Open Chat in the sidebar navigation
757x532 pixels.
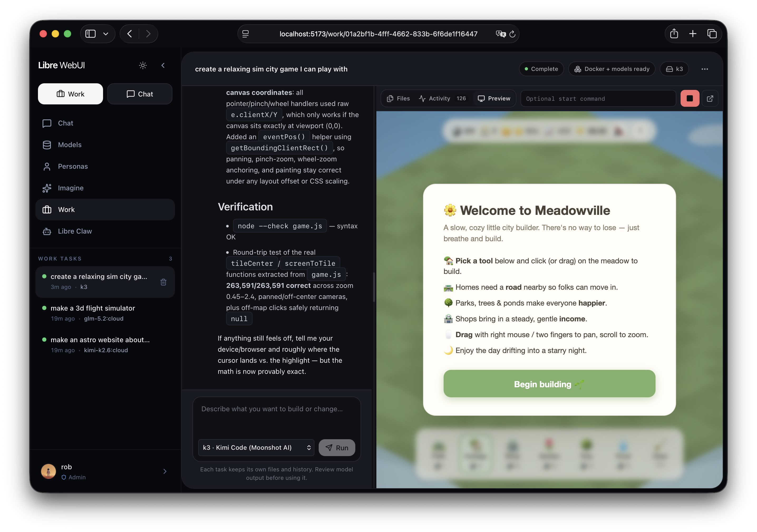tap(105, 123)
